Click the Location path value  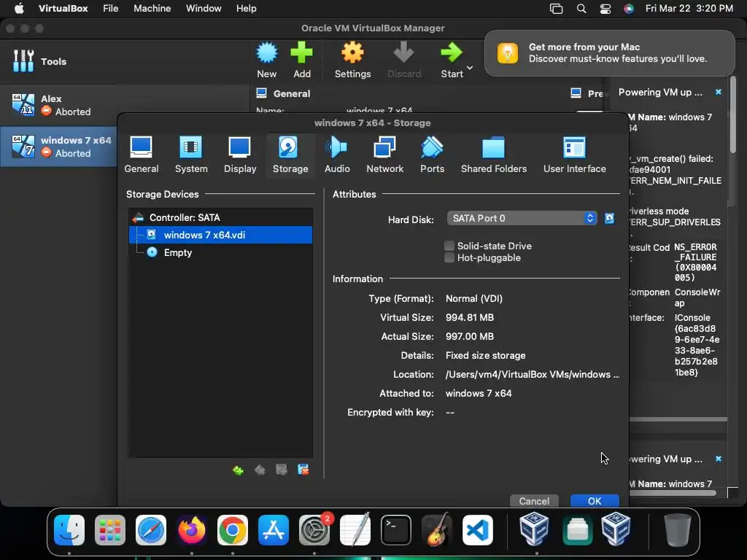532,374
